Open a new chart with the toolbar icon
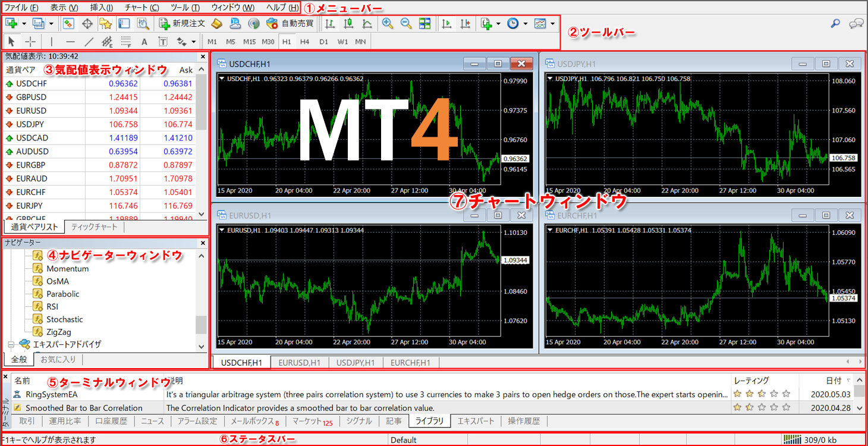Image resolution: width=868 pixels, height=446 pixels. 11,24
